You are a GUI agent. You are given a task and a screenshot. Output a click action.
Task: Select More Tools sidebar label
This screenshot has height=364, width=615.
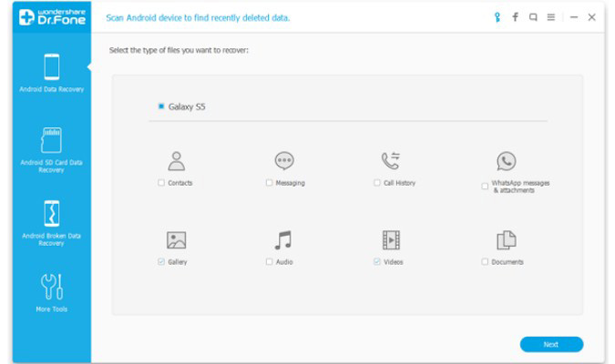click(52, 309)
